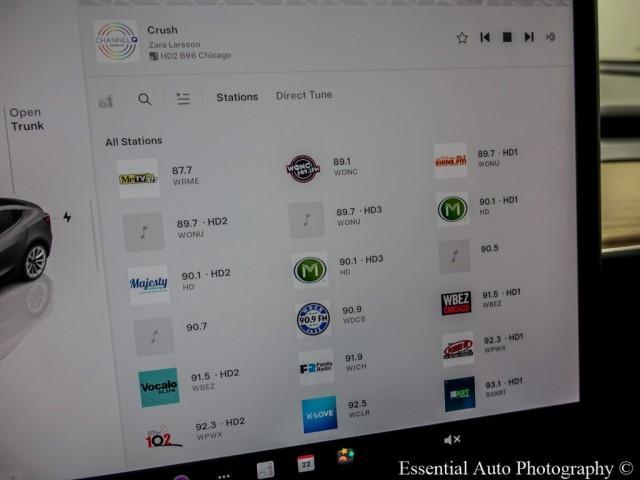The image size is (640, 480).
Task: Favorite the current song with the star icon
Action: point(462,38)
